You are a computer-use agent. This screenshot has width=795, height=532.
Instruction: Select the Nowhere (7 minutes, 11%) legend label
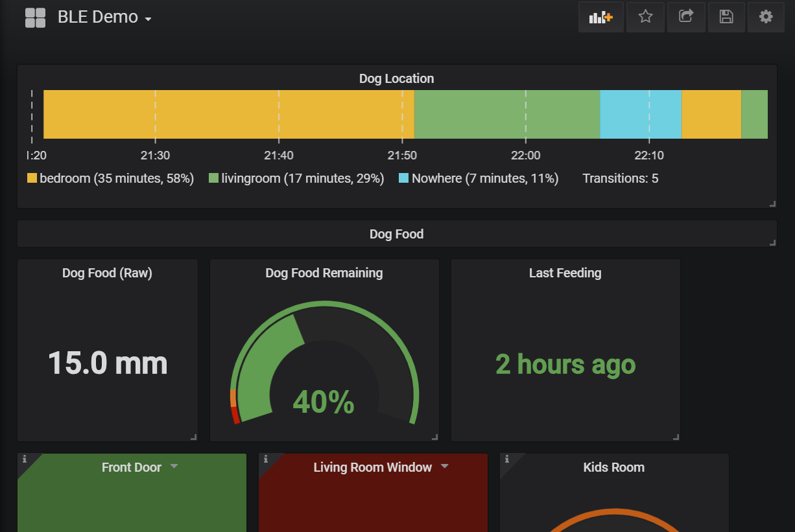point(485,178)
